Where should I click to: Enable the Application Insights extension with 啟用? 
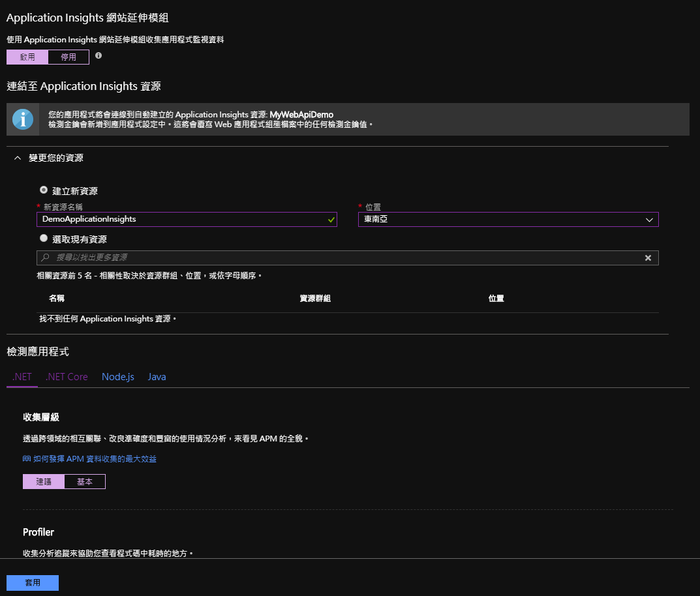pos(27,57)
